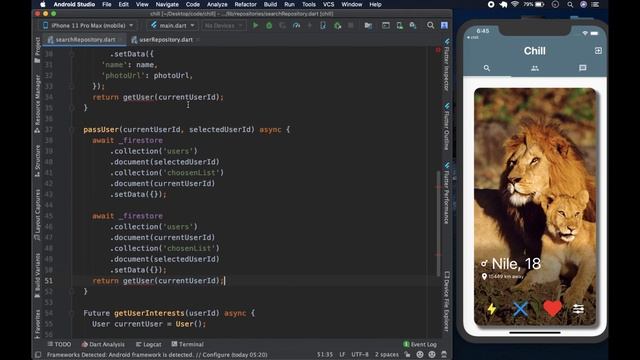Click line 51 return getUser statement
The image size is (640, 360).
point(158,281)
